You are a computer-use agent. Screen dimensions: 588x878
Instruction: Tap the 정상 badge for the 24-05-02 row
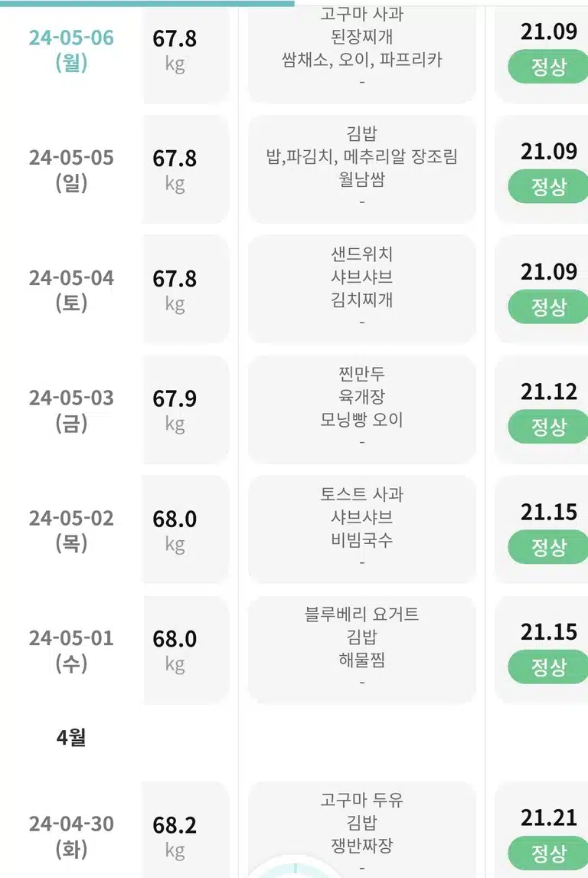[547, 547]
